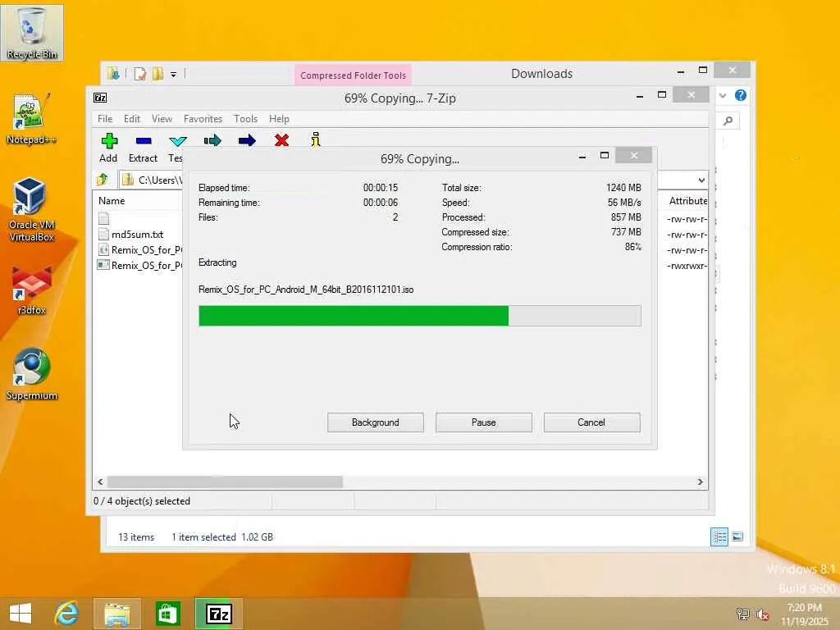Image resolution: width=840 pixels, height=630 pixels.
Task: Pause the extraction
Action: tap(484, 422)
